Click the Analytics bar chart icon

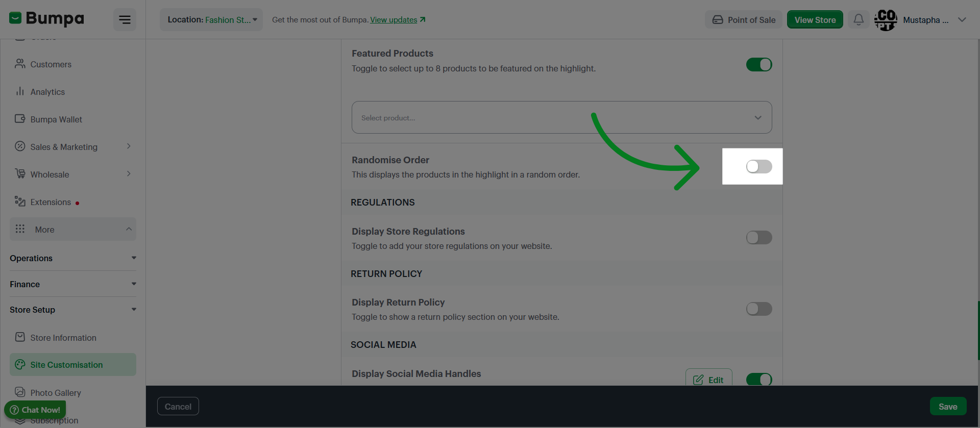click(x=20, y=91)
